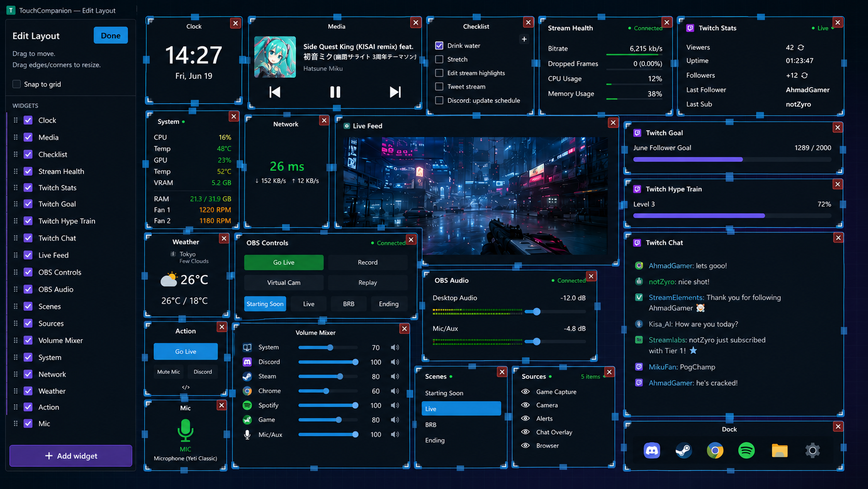Image resolution: width=868 pixels, height=489 pixels.
Task: Check Edit stream highlights task
Action: (x=439, y=73)
